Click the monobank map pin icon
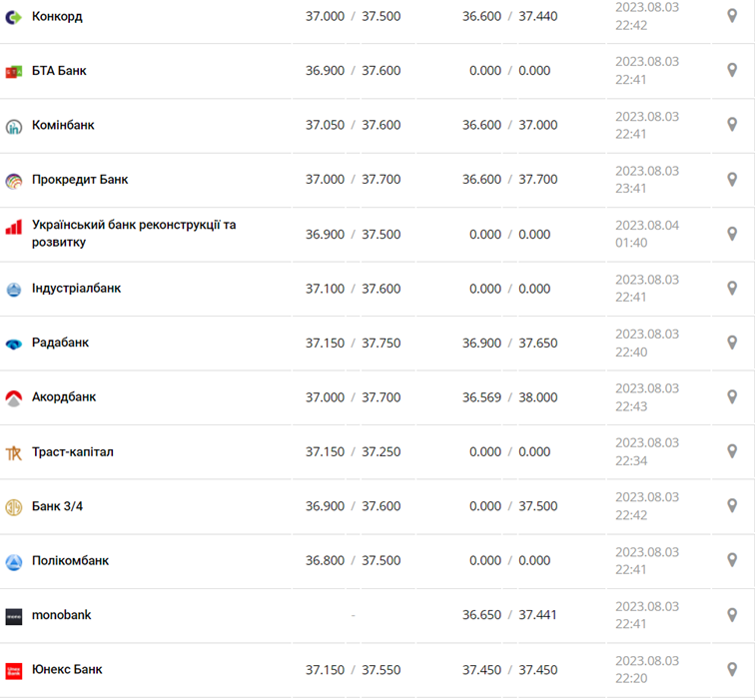Viewport: 755px width, 700px height. pyautogui.click(x=732, y=615)
